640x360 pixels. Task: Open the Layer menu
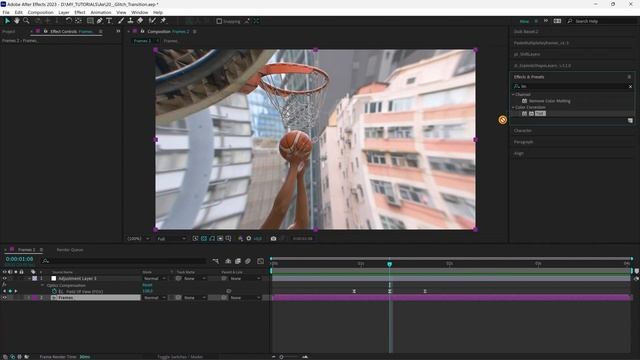pyautogui.click(x=64, y=12)
